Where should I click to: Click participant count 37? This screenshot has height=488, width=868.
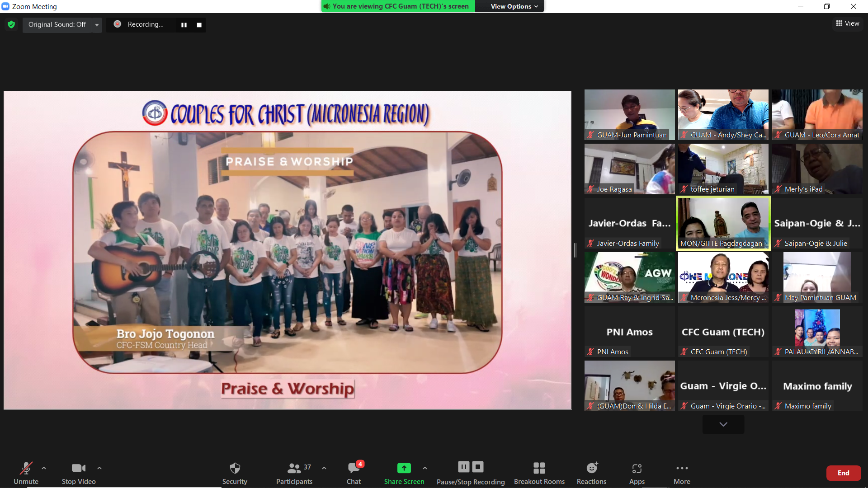click(x=307, y=467)
